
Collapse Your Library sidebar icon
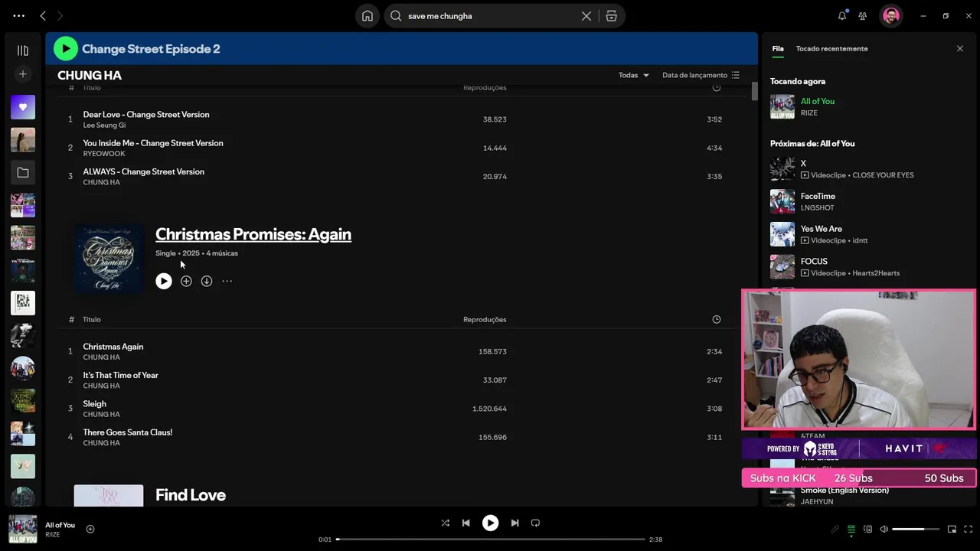[x=23, y=51]
